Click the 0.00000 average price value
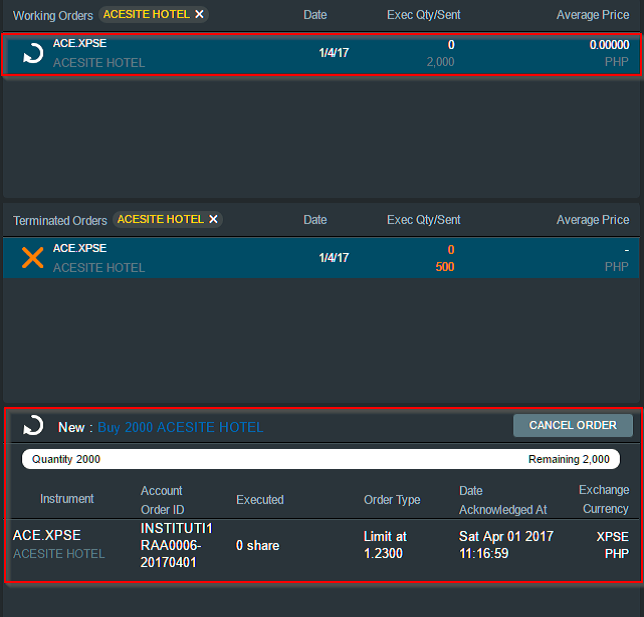 click(x=609, y=45)
